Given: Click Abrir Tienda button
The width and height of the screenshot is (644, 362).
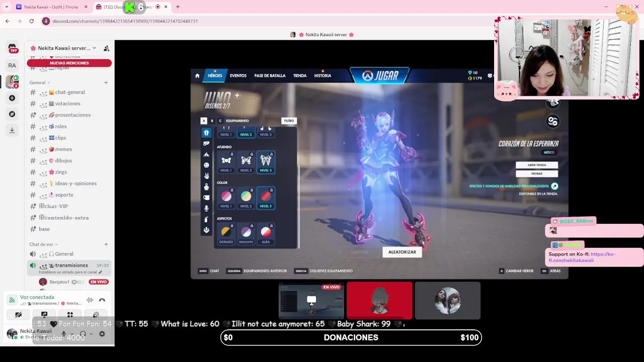Looking at the screenshot, I should (x=536, y=165).
